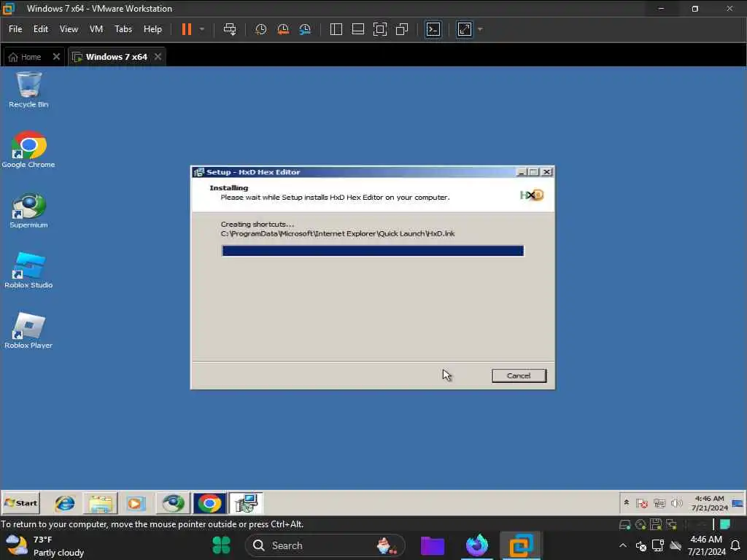Open the host Windows Start button
Screen dimensions: 747x560
(x=221, y=545)
